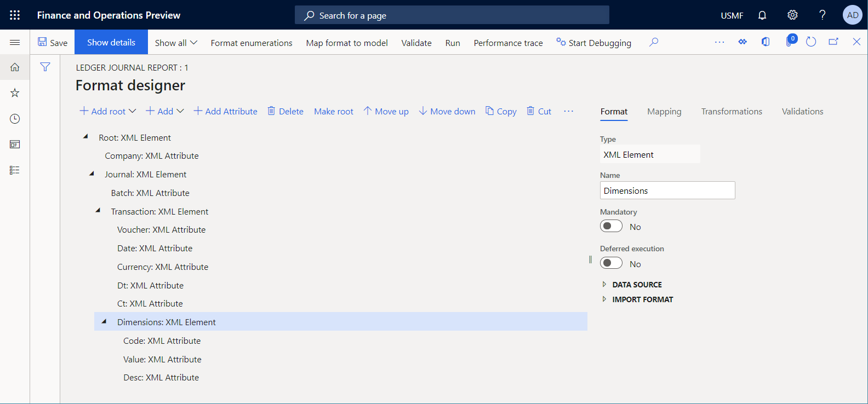Open tree toolbar overflow ellipsis

coord(569,111)
